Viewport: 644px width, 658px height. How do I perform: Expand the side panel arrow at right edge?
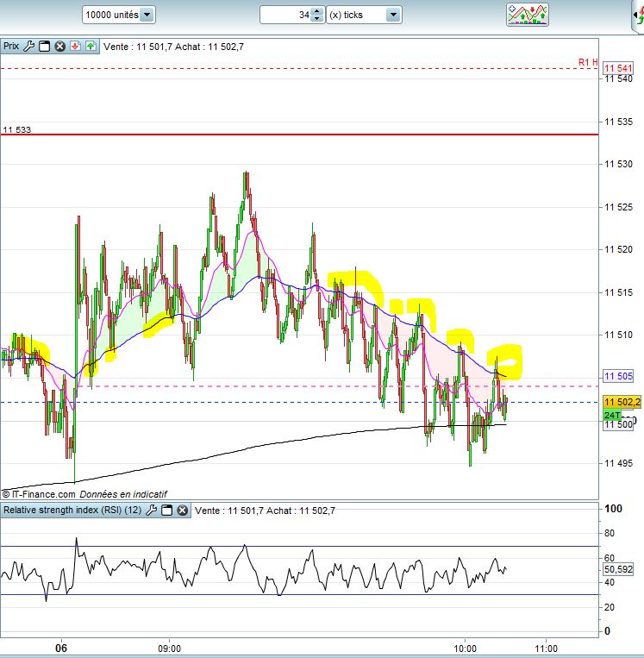[x=639, y=16]
